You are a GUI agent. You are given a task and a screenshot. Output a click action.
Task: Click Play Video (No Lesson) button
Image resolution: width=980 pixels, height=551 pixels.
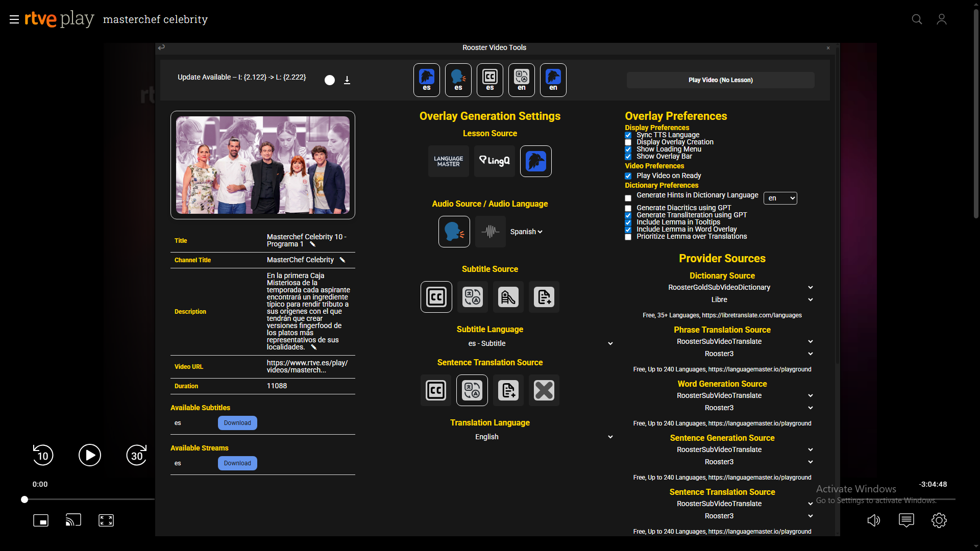click(720, 80)
